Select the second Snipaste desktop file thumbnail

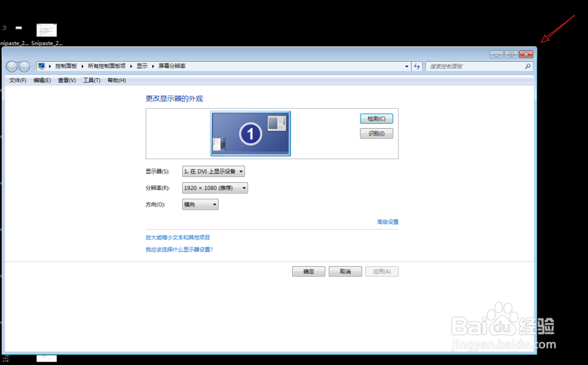(46, 30)
